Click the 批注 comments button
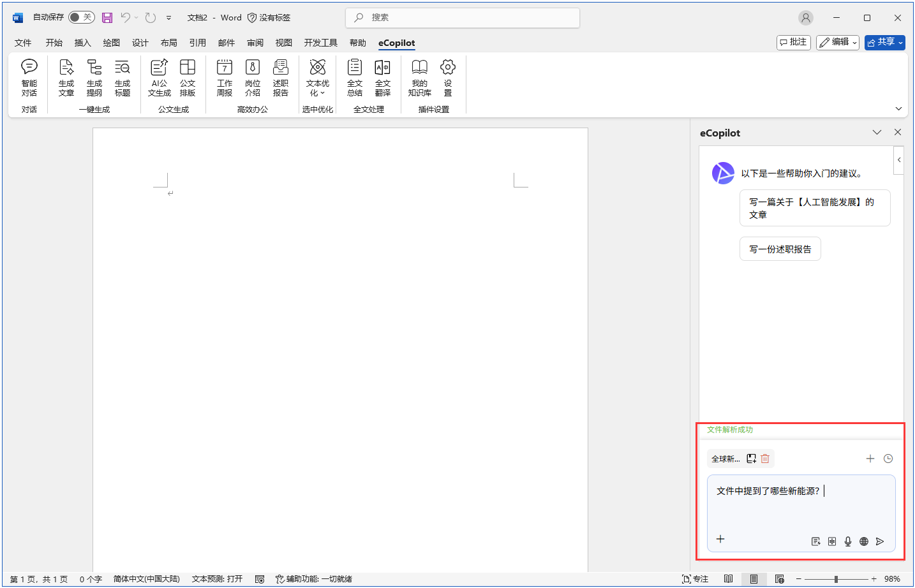The height and width of the screenshot is (588, 915). pyautogui.click(x=793, y=42)
